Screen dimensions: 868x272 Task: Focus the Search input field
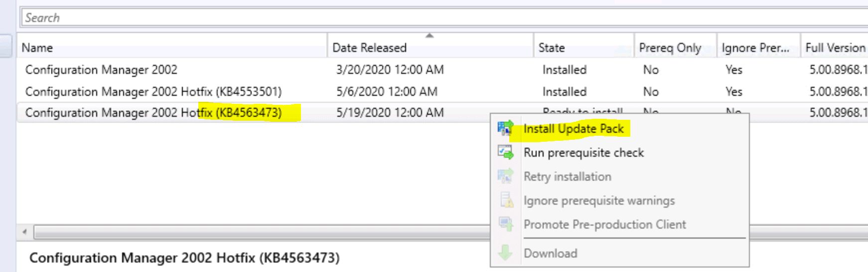(x=444, y=17)
